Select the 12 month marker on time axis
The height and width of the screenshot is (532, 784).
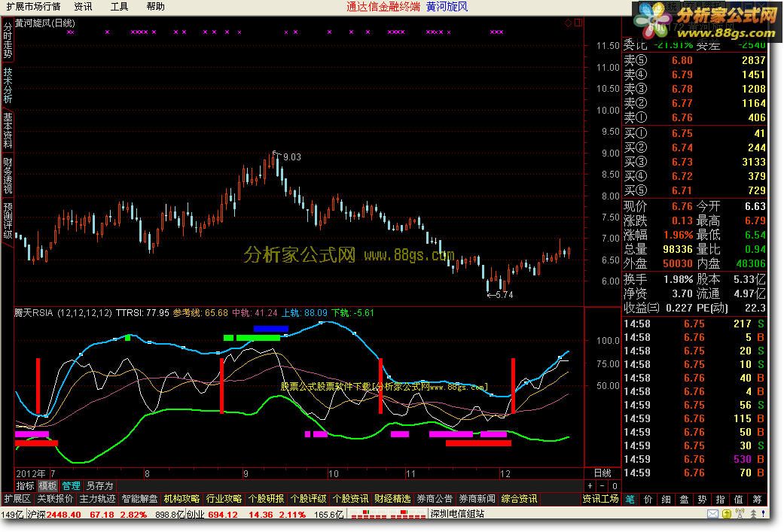point(505,473)
